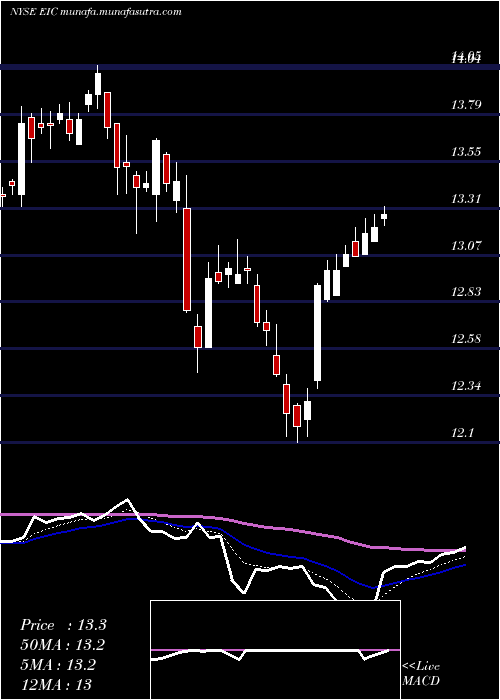Click the 12MA : 13 readout

click(56, 684)
